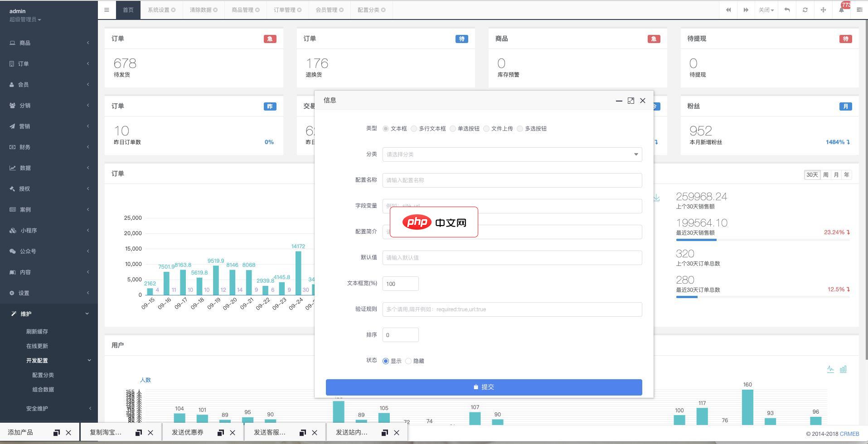This screenshot has height=444, width=868.
Task: Collapse the sidebar with the hamburger icon
Action: pos(107,10)
